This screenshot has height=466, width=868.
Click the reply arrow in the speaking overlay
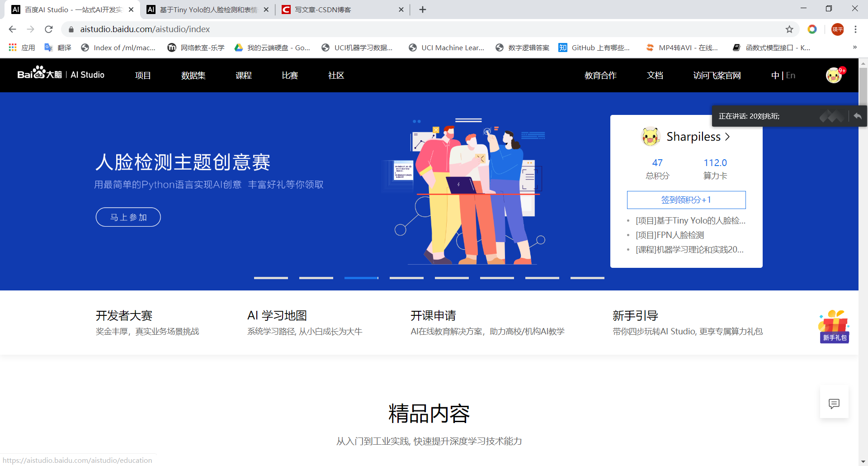coord(858,116)
